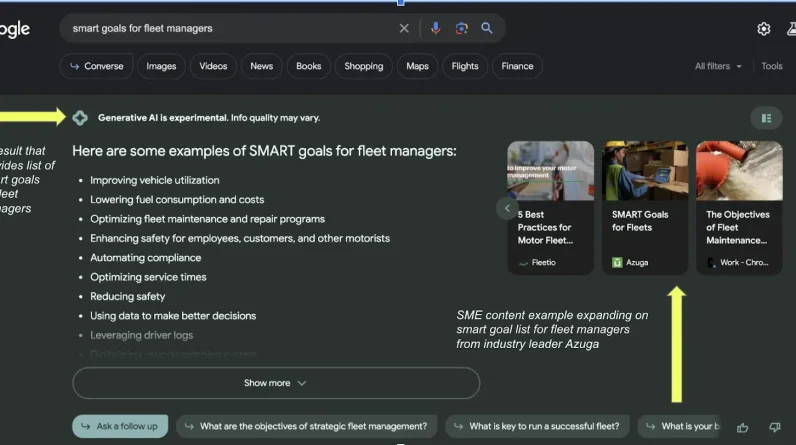Switch to Videos results
Image resolution: width=796 pixels, height=445 pixels.
213,66
